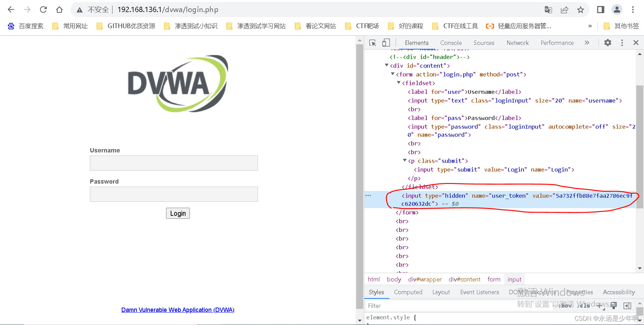Select html in the breadcrumb trail
This screenshot has width=644, height=325.
[374, 279]
